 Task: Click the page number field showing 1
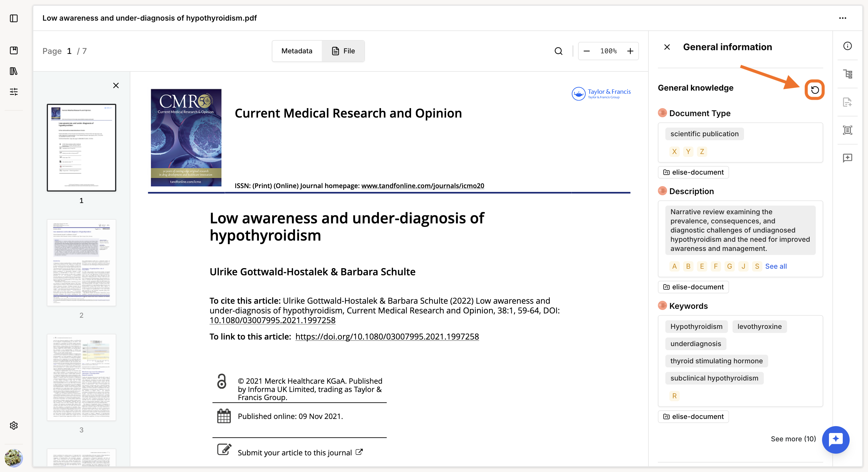pyautogui.click(x=69, y=51)
